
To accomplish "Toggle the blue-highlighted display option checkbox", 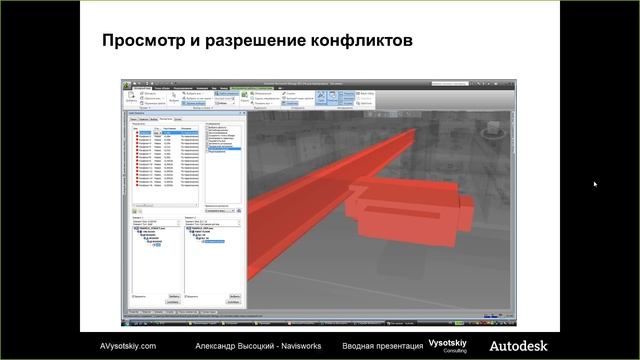I will (208, 149).
